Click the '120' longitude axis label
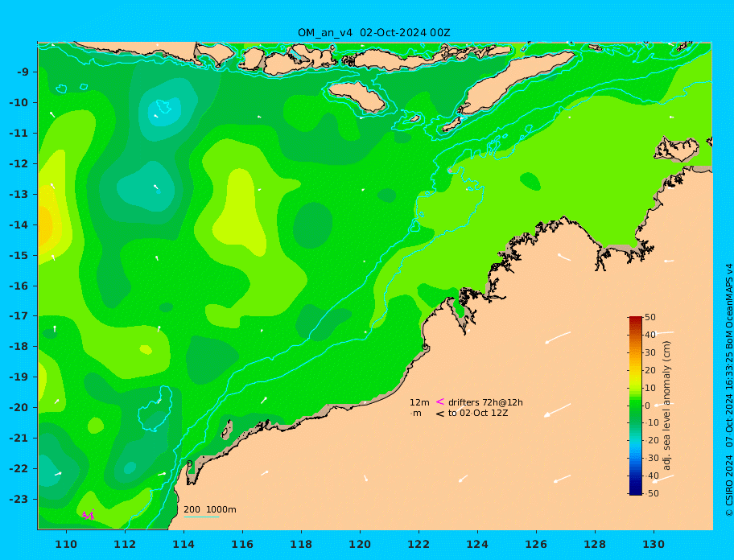 click(x=360, y=545)
